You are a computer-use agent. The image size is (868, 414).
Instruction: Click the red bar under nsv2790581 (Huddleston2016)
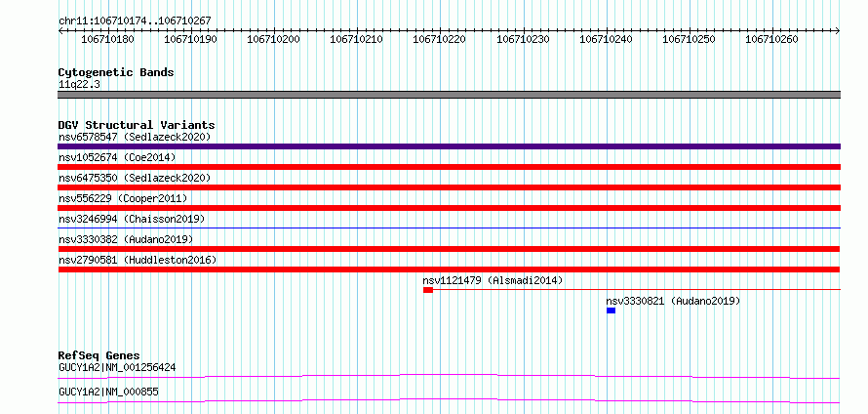pos(449,269)
